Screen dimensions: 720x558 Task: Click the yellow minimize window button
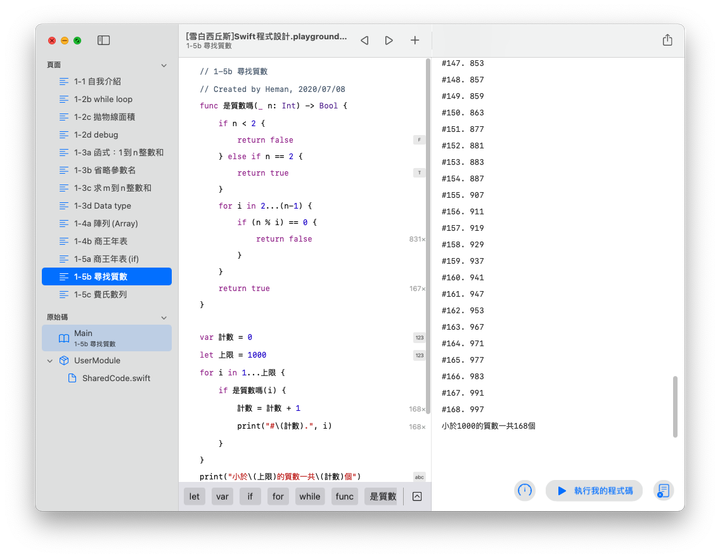click(x=65, y=40)
